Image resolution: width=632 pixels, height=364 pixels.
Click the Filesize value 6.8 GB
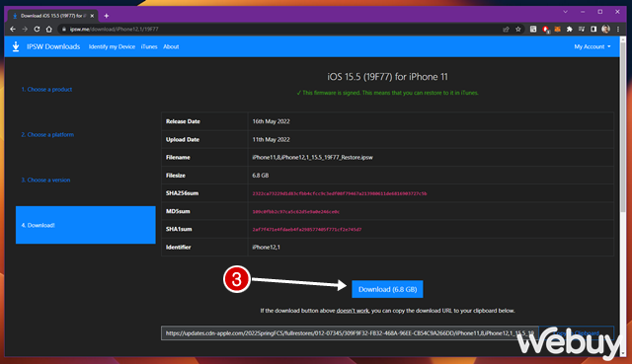(x=261, y=176)
